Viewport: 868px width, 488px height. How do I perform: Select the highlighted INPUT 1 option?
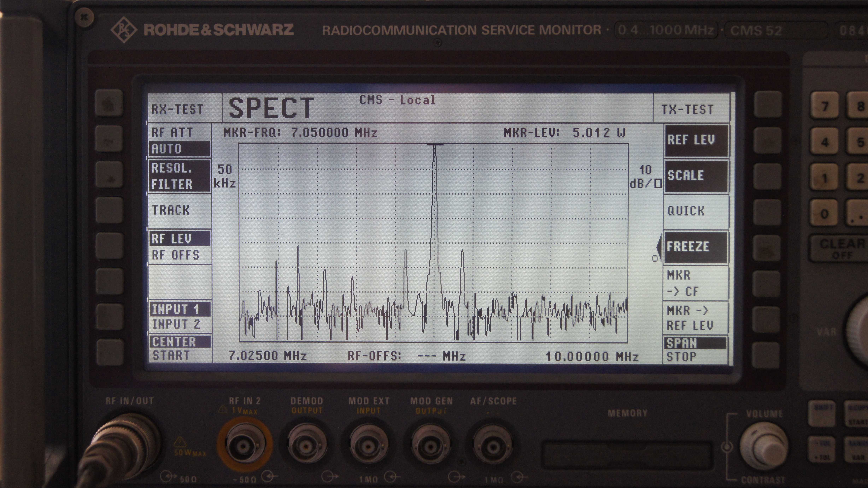click(180, 309)
